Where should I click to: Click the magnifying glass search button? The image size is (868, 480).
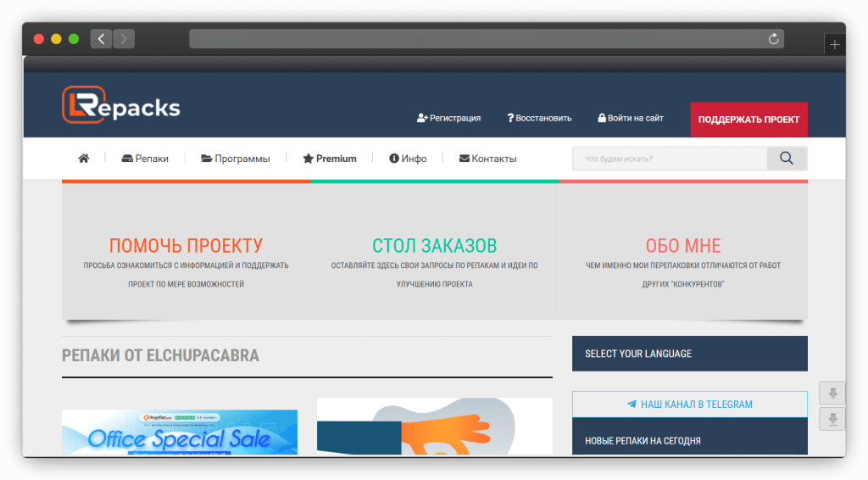coord(787,159)
